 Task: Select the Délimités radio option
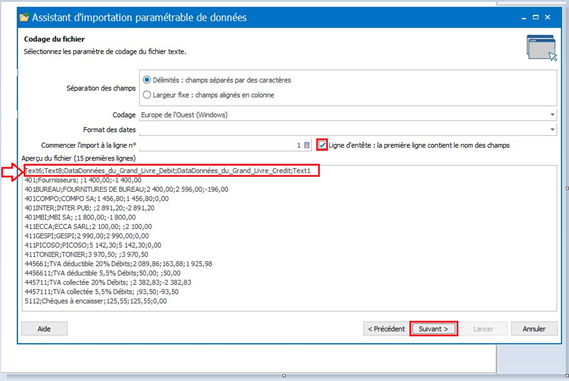click(x=147, y=80)
